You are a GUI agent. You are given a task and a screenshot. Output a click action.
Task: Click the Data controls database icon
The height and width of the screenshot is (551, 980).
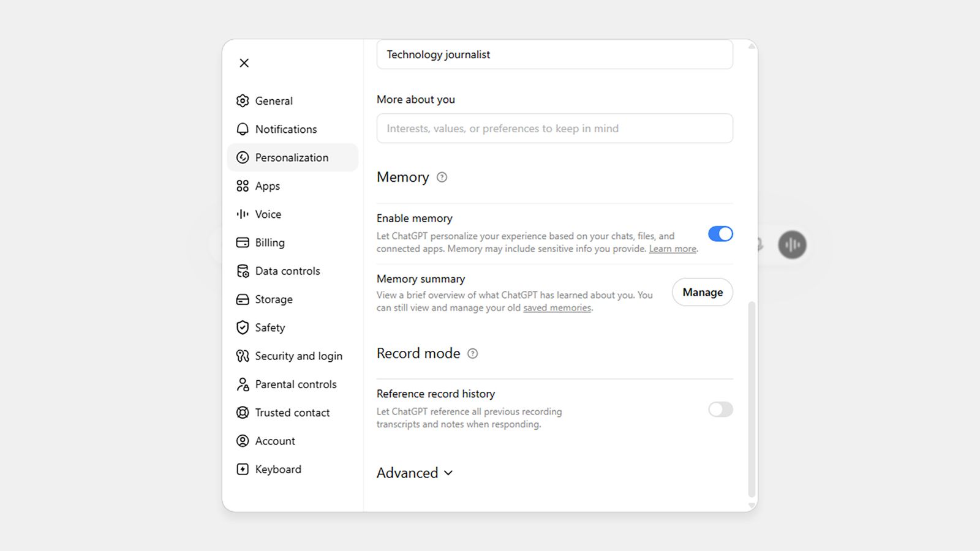[243, 271]
